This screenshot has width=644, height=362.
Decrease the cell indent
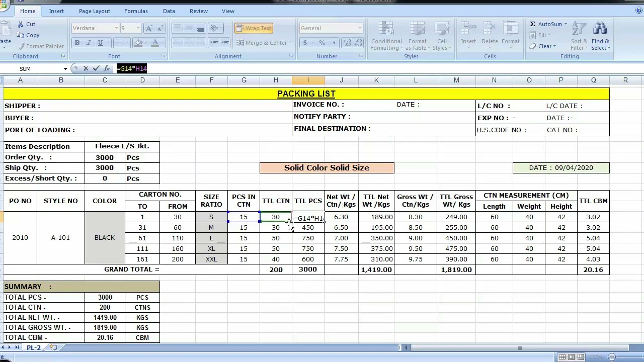coord(214,43)
